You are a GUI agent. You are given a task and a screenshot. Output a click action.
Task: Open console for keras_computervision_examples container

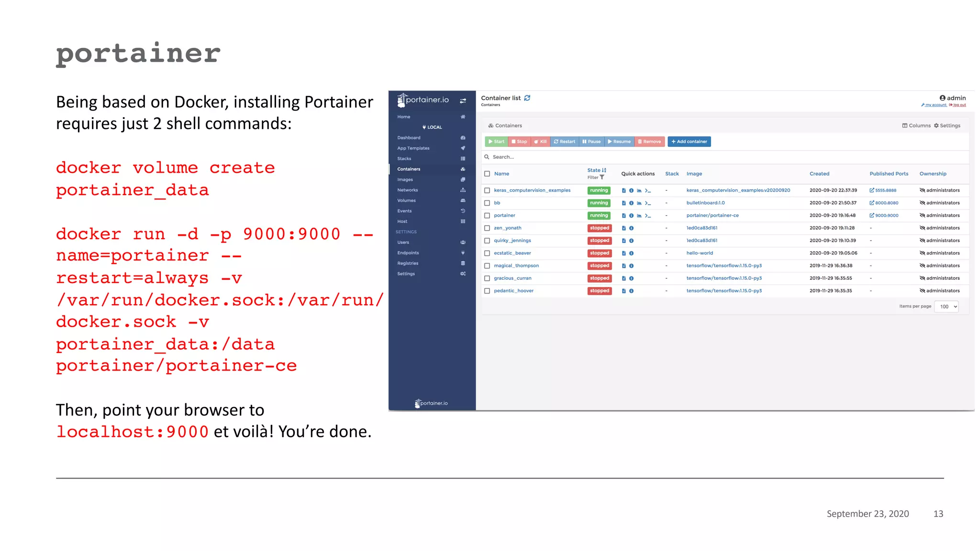648,190
